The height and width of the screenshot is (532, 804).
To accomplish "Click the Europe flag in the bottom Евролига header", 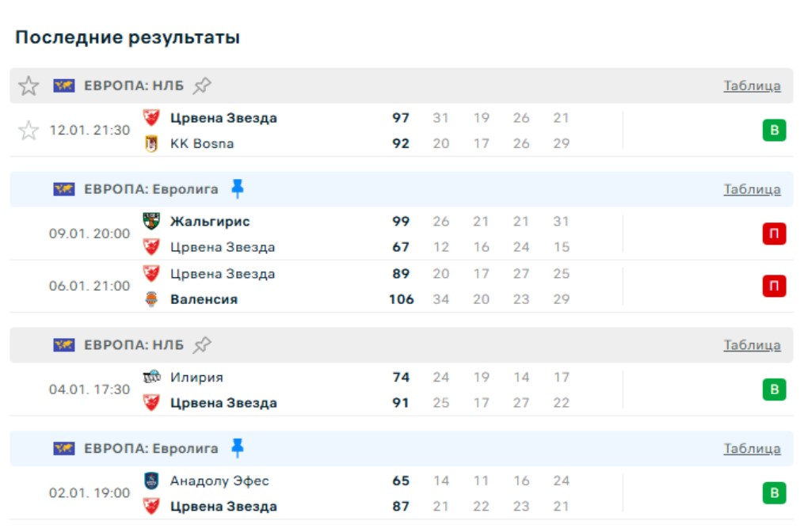I will point(64,449).
